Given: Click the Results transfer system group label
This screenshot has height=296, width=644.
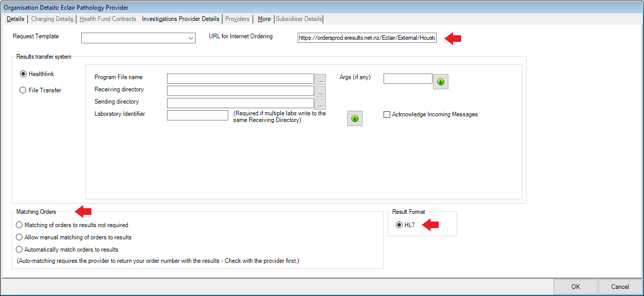Looking at the screenshot, I should pyautogui.click(x=44, y=57).
